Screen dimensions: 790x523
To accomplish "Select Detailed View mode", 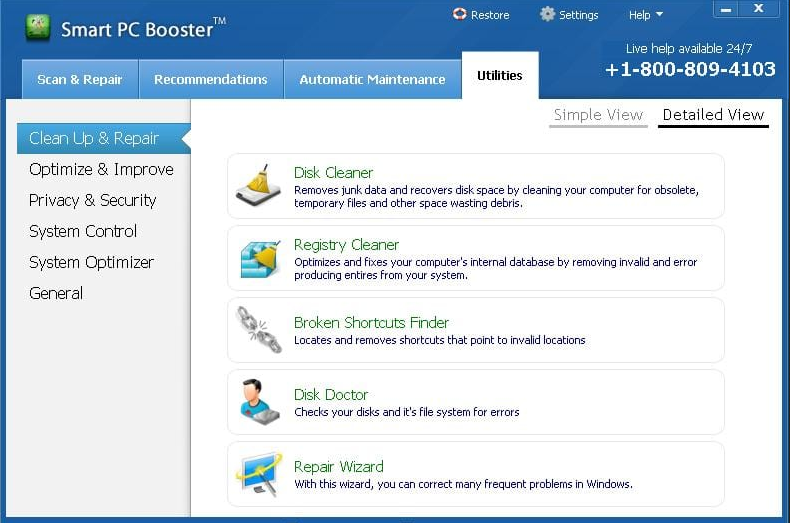I will (713, 115).
